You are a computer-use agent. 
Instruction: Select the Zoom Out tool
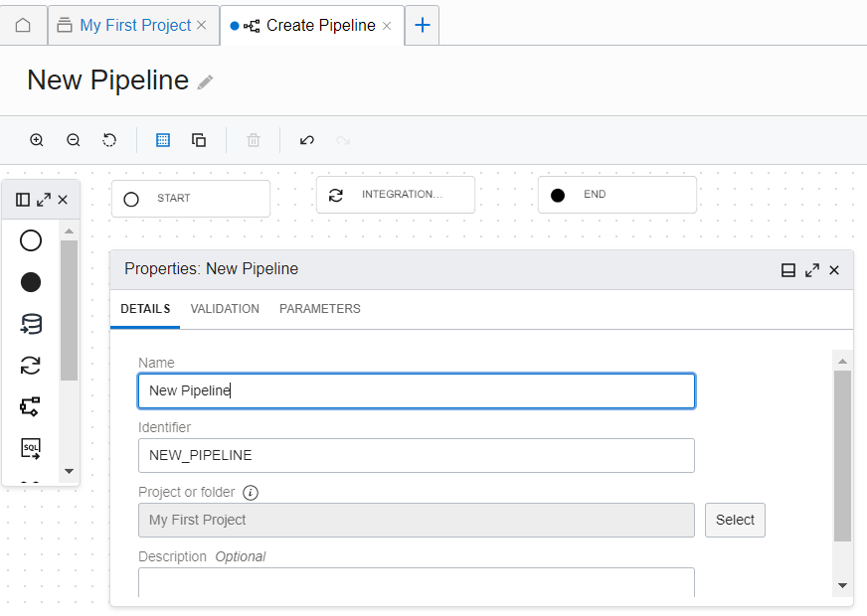(73, 139)
